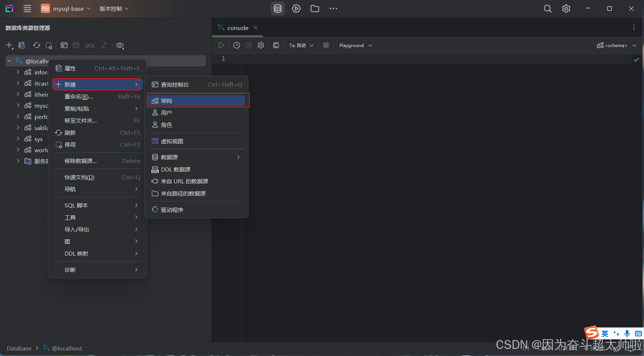Open the Playground mode dropdown
This screenshot has height=356, width=644.
click(x=355, y=45)
